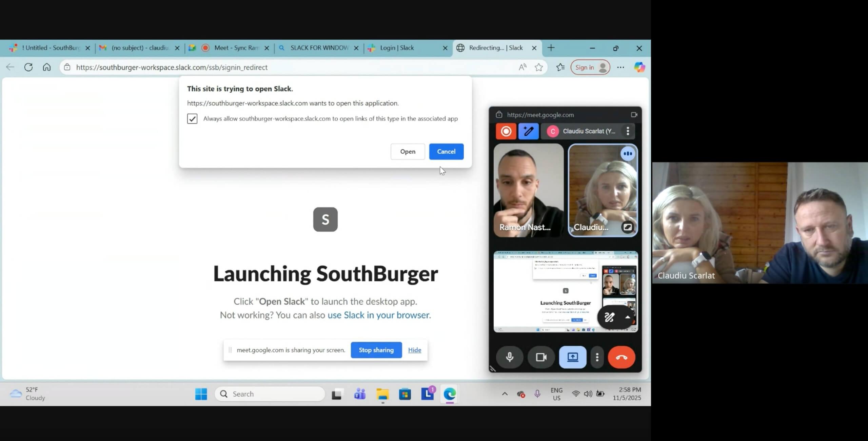The image size is (868, 441).
Task: Mute the microphone in Meet panel
Action: pyautogui.click(x=509, y=357)
